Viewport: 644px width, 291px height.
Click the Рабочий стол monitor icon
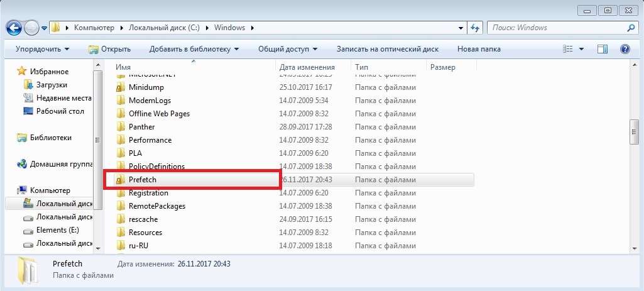pos(28,111)
